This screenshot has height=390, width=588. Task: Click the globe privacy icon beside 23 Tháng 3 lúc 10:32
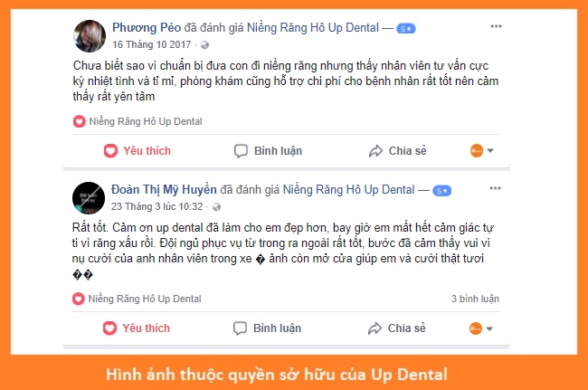pos(216,207)
